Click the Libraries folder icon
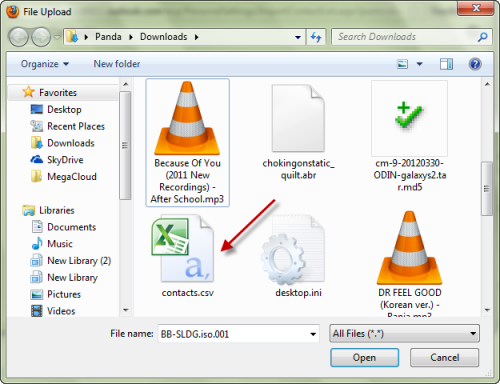The image size is (500, 384). click(x=29, y=210)
